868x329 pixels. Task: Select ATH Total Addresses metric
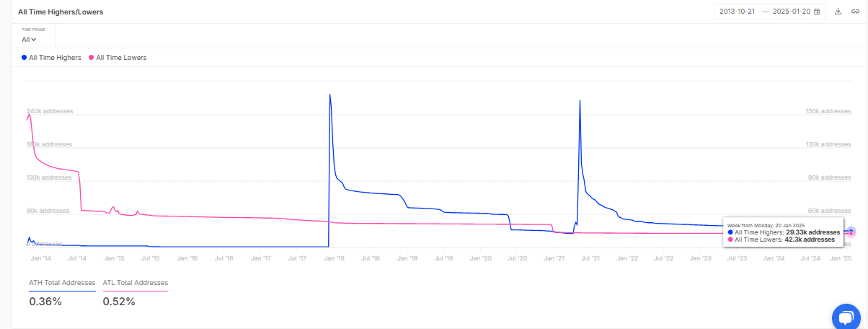point(62,283)
